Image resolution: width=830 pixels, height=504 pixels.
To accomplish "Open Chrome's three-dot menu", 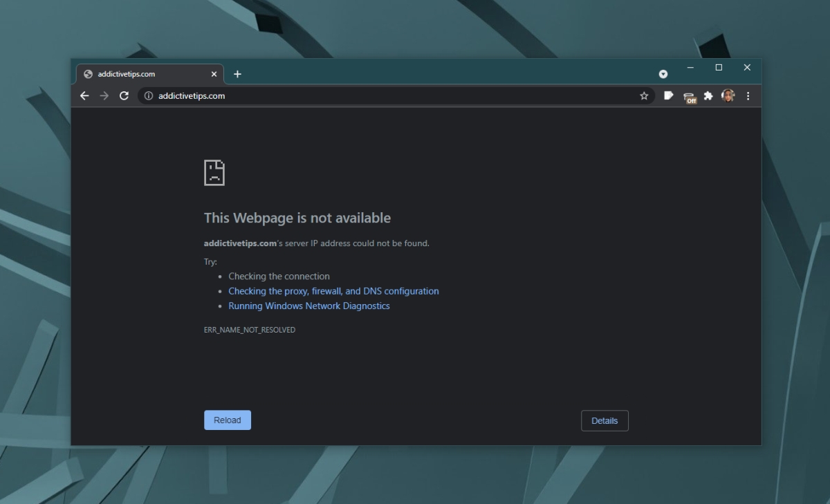I will point(748,96).
